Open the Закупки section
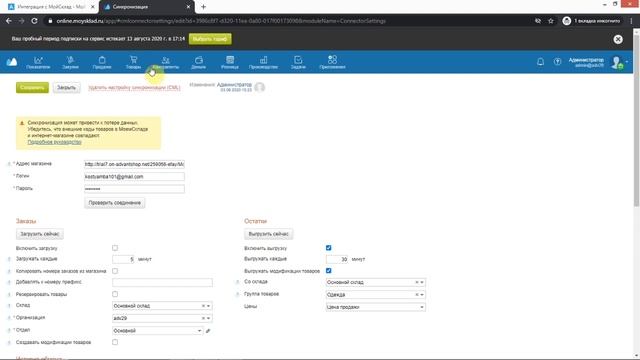Screen dimensions: 640x360 tap(70, 62)
